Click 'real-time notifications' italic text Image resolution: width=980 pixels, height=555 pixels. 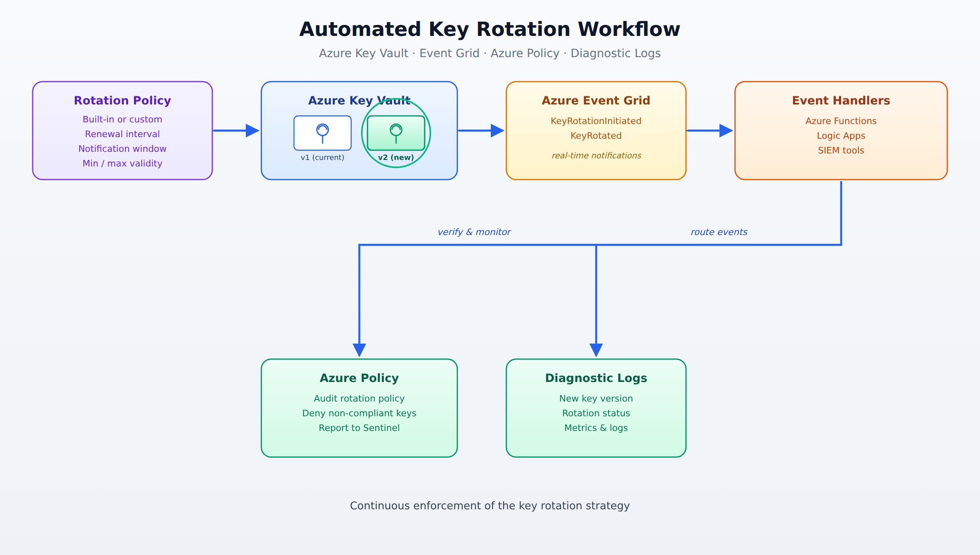coord(596,155)
